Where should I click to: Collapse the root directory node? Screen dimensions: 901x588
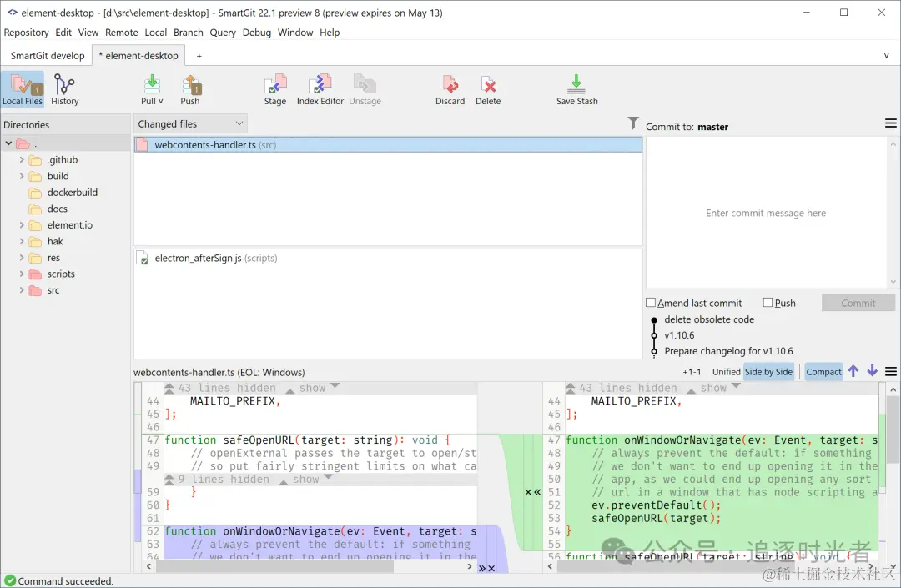[8, 143]
